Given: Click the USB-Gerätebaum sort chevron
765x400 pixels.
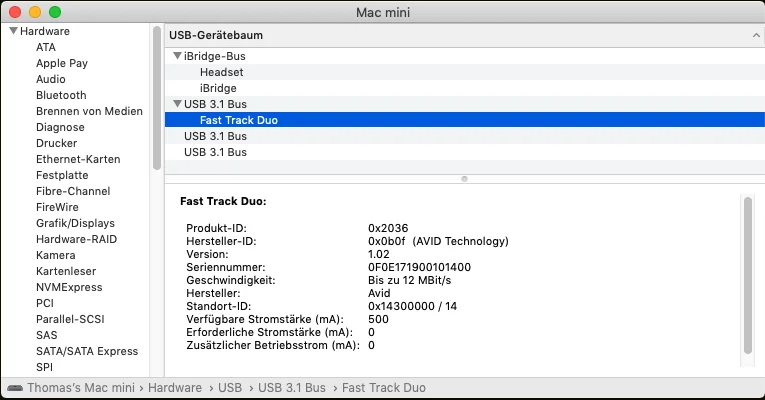Looking at the screenshot, I should pos(756,35).
